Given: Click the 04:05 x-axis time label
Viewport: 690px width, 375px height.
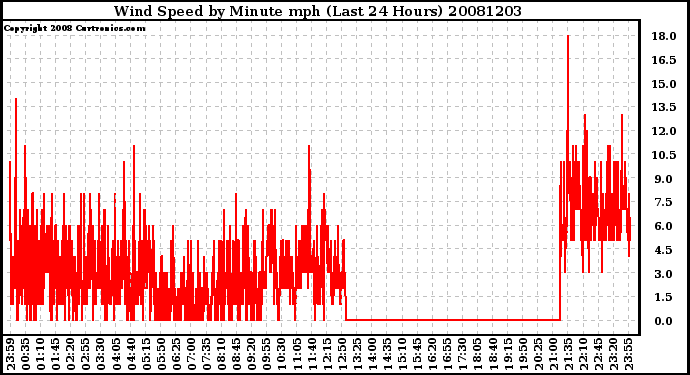Looking at the screenshot, I should pos(116,354).
